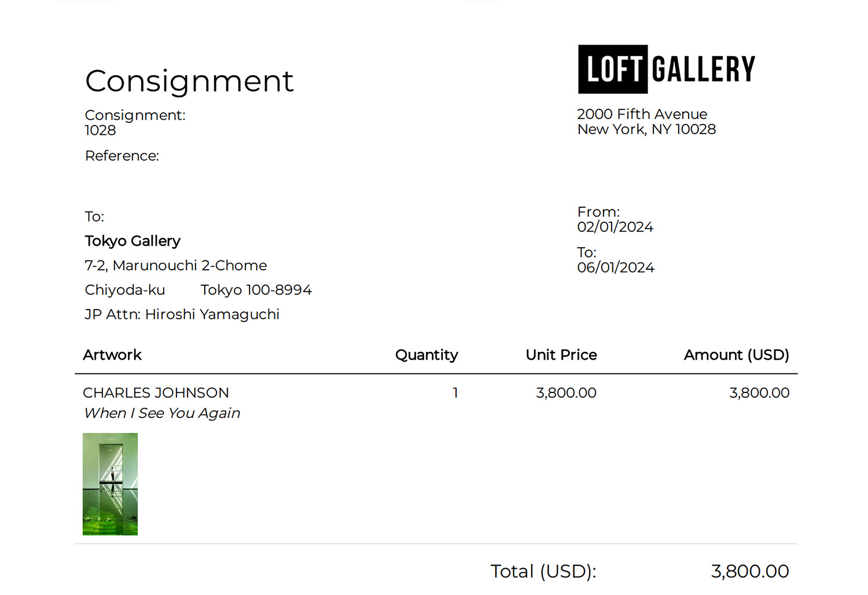
Task: Click the consignment number 1028
Action: [100, 130]
